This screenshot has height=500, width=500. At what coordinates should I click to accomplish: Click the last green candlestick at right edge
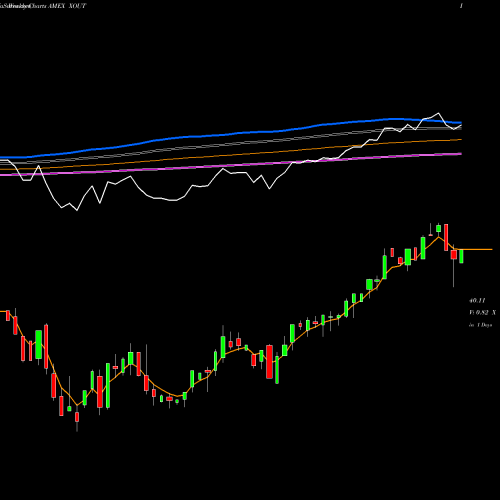[461, 256]
